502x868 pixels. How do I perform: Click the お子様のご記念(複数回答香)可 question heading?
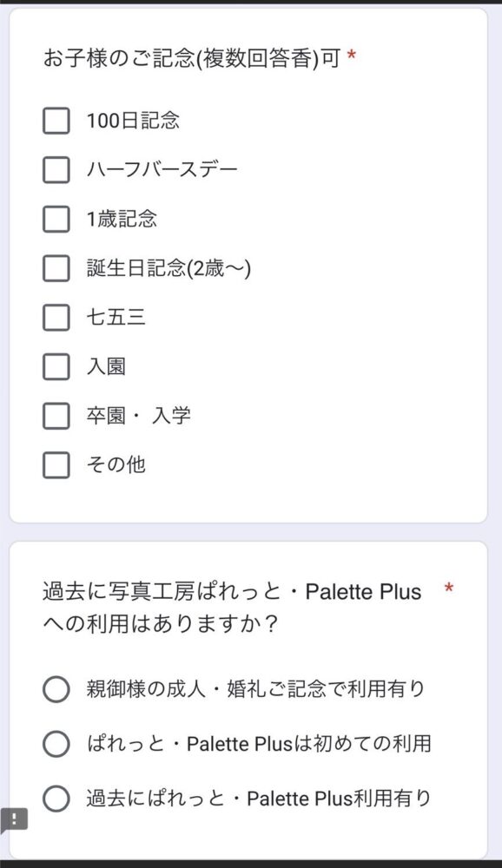coord(191,58)
